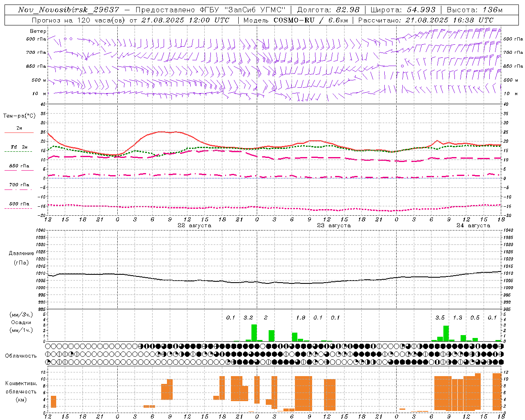Click the Долгота: 82.98 value

tap(328, 10)
